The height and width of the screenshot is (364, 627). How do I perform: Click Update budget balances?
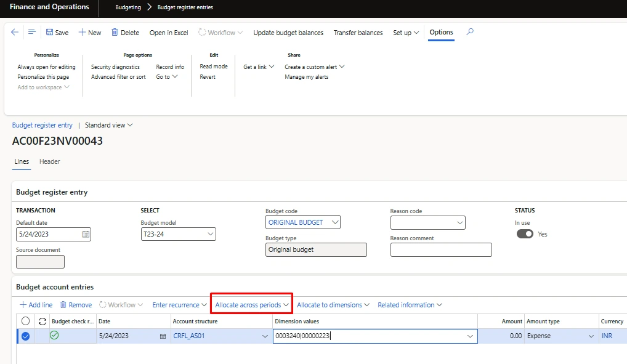click(x=288, y=33)
